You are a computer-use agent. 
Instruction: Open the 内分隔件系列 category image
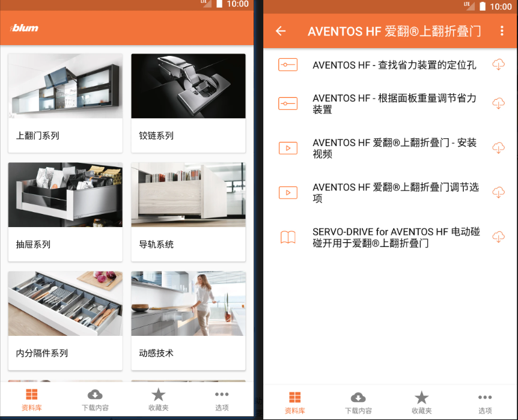66,303
